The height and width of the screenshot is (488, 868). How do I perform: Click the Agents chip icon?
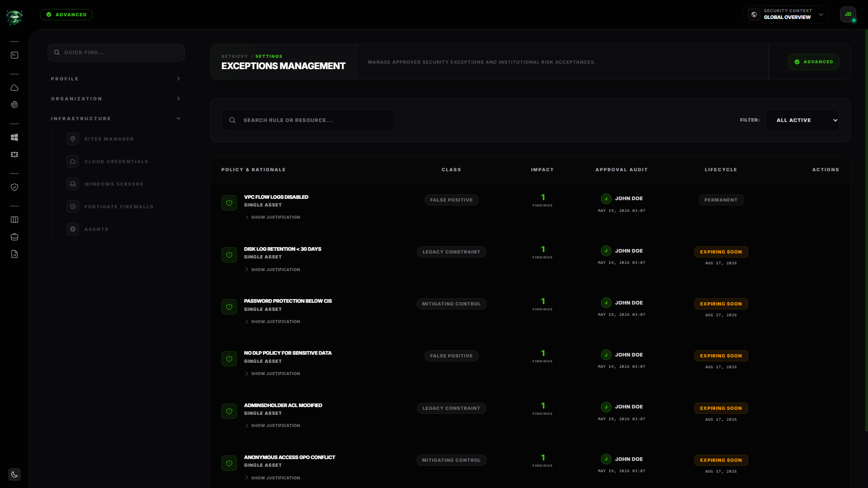coord(73,229)
